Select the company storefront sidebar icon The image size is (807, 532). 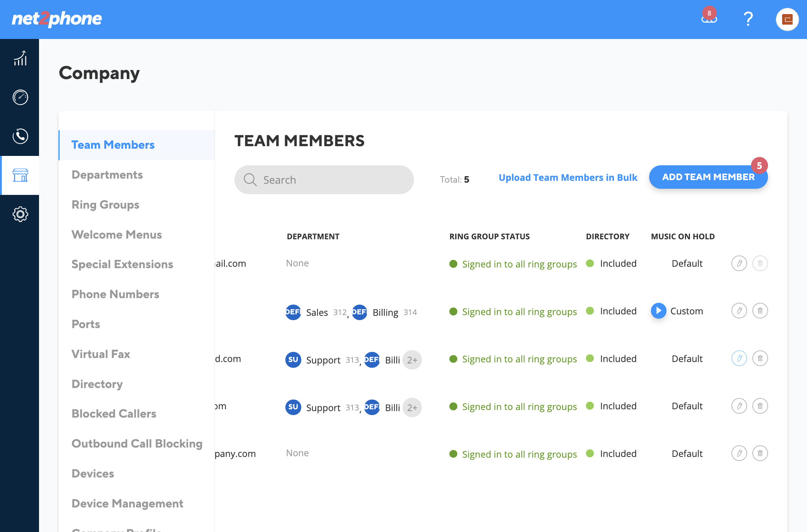[x=20, y=175]
